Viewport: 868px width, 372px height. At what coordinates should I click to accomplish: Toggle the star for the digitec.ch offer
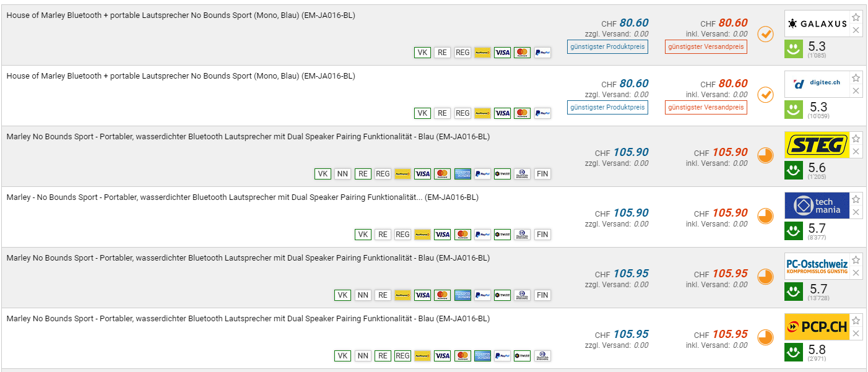[x=856, y=78]
